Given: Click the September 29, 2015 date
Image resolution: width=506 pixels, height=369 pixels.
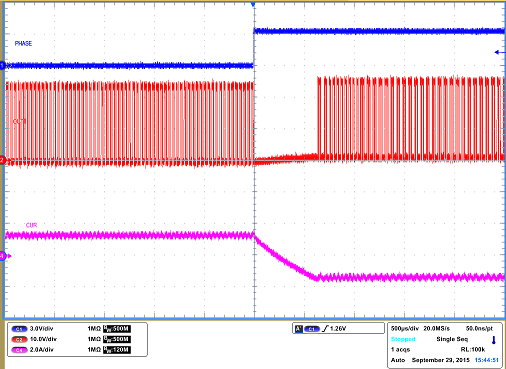Looking at the screenshot, I should (x=440, y=360).
